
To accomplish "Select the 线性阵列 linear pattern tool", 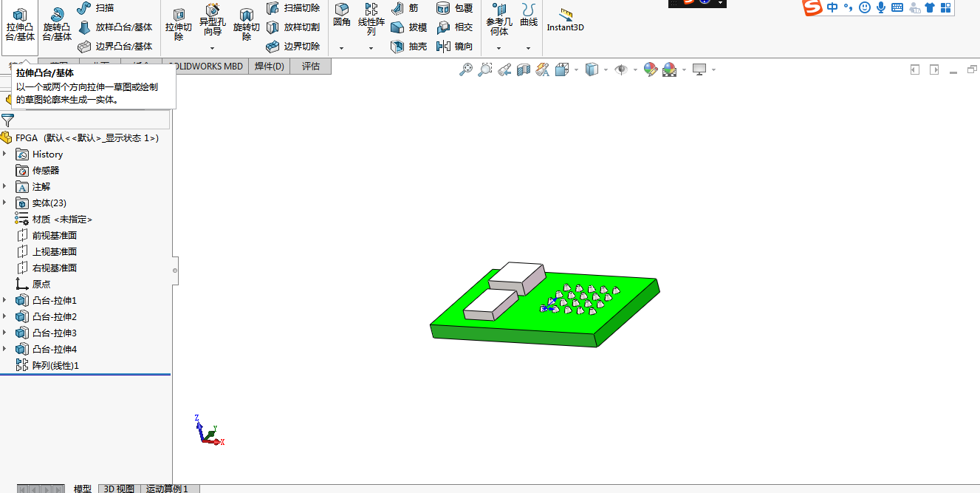I will [371, 19].
